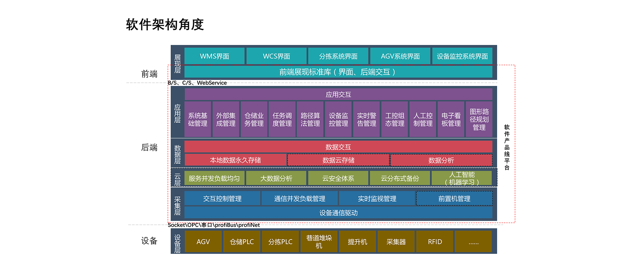The image size is (644, 278).
Task: Click the 巷道堆垛机 device block
Action: click(x=319, y=241)
